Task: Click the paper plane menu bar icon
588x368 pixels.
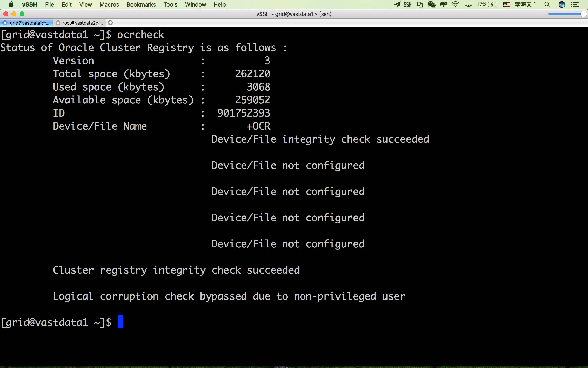Action: tap(397, 4)
